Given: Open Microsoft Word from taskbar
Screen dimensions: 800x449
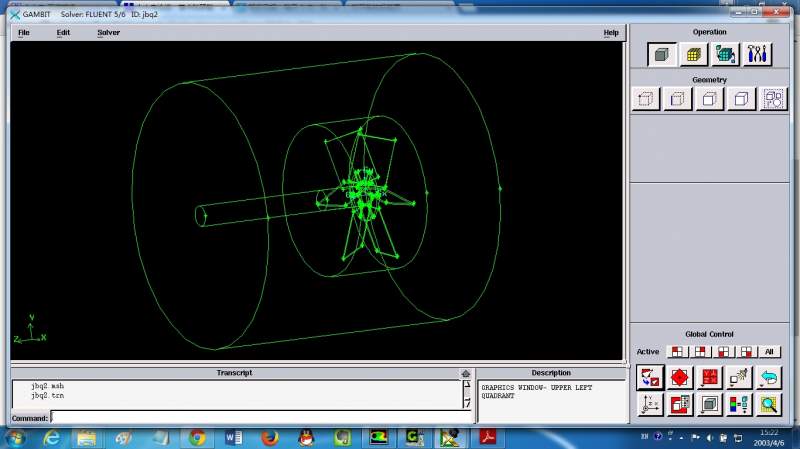Looking at the screenshot, I should (x=234, y=438).
